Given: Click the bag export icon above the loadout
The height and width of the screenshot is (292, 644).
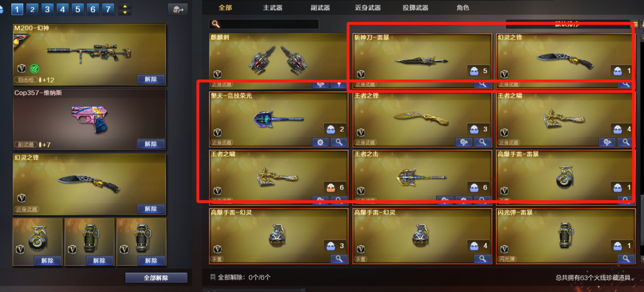Looking at the screenshot, I should pos(178,10).
